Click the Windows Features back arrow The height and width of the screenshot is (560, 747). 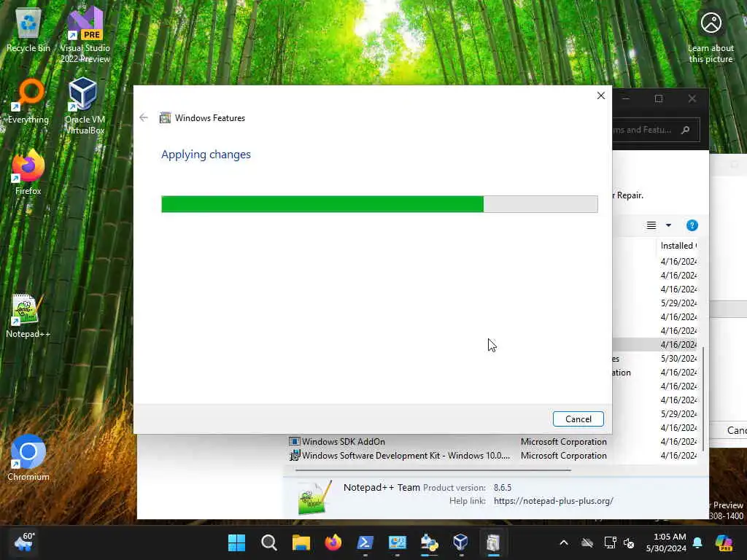(144, 117)
